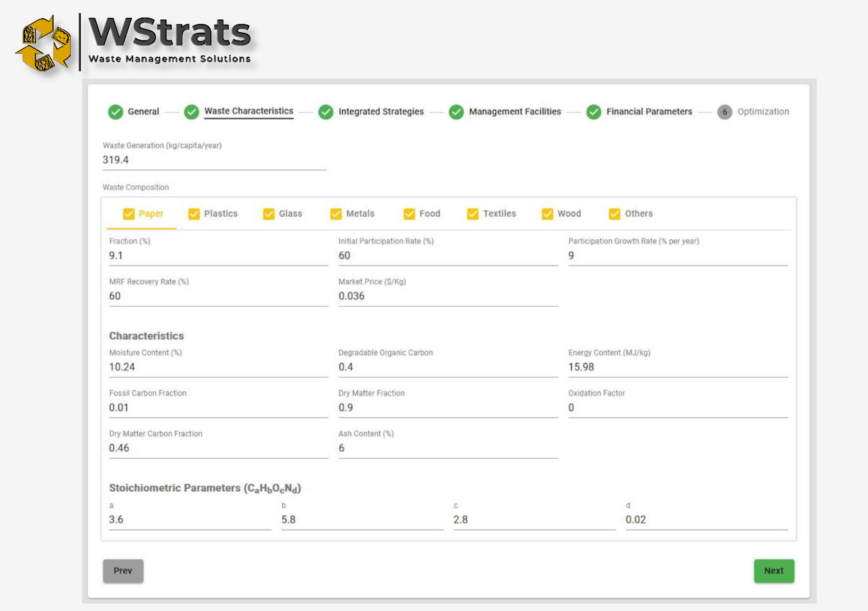Edit the Degradable Organic Carbon field
This screenshot has height=611, width=868.
coord(448,367)
